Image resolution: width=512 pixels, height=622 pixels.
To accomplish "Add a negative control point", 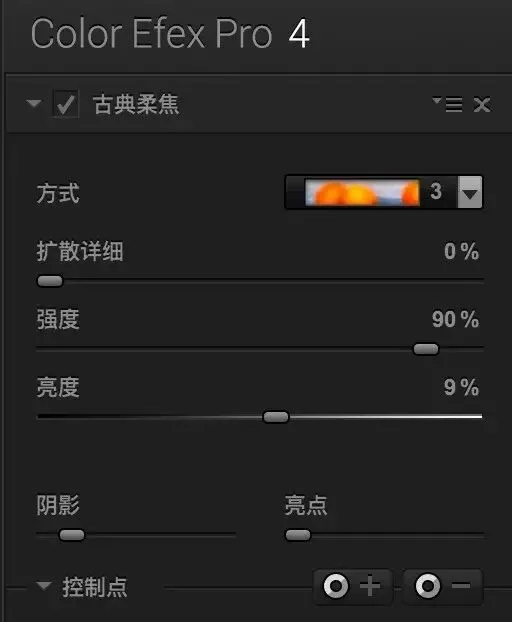I will [x=443, y=586].
